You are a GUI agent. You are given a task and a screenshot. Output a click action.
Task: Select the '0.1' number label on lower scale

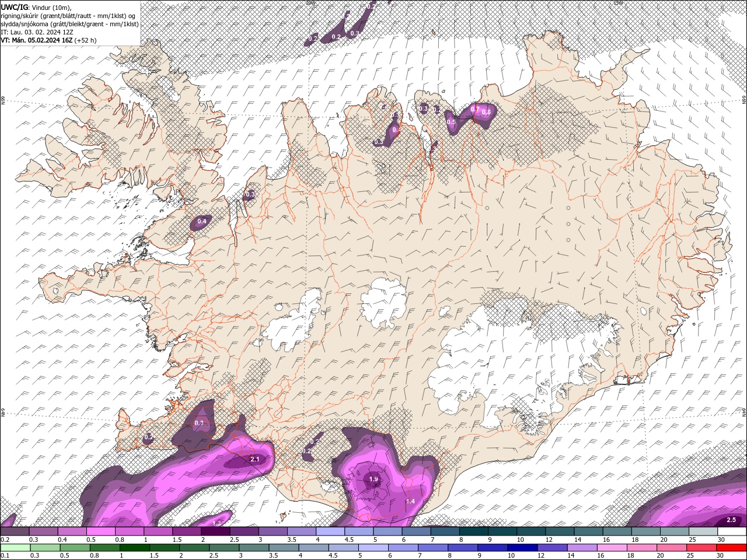click(5, 556)
